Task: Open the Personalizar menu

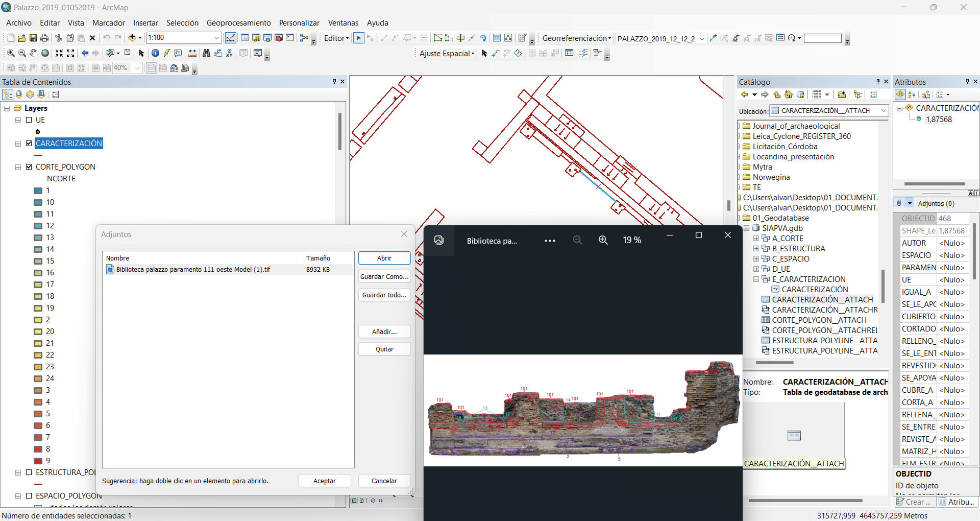Action: pos(299,23)
